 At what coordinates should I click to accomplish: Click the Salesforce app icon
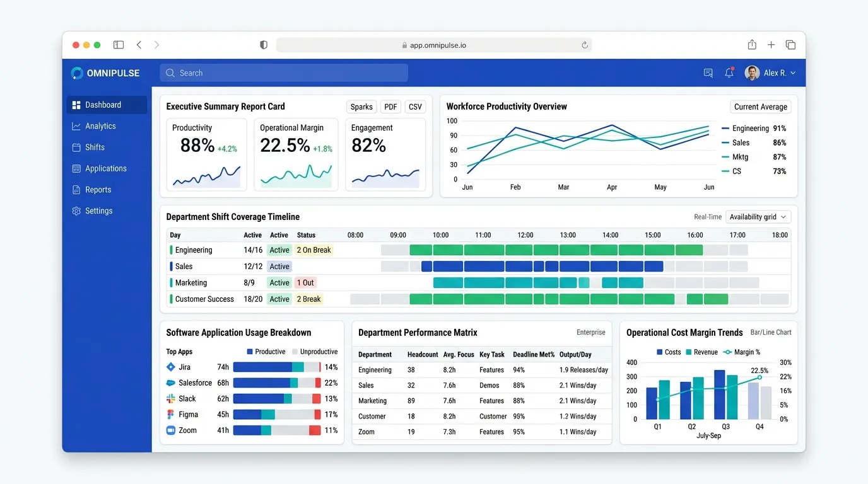[170, 383]
